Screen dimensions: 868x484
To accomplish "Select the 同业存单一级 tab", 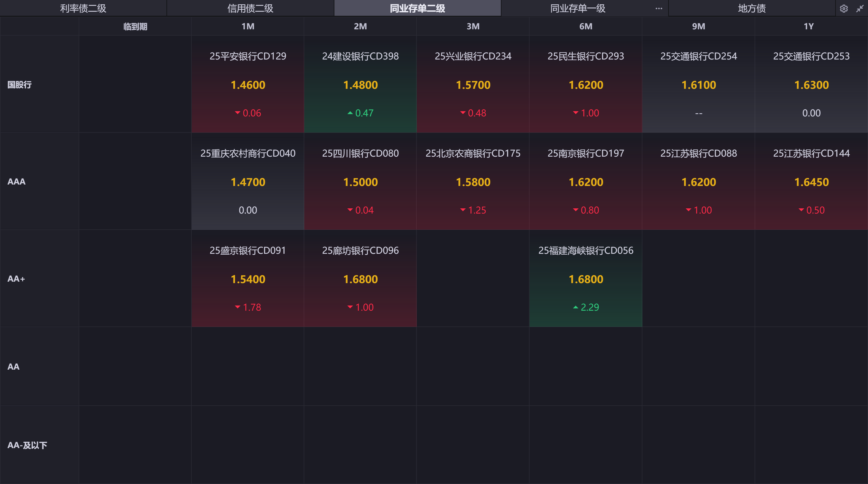I will [x=578, y=8].
